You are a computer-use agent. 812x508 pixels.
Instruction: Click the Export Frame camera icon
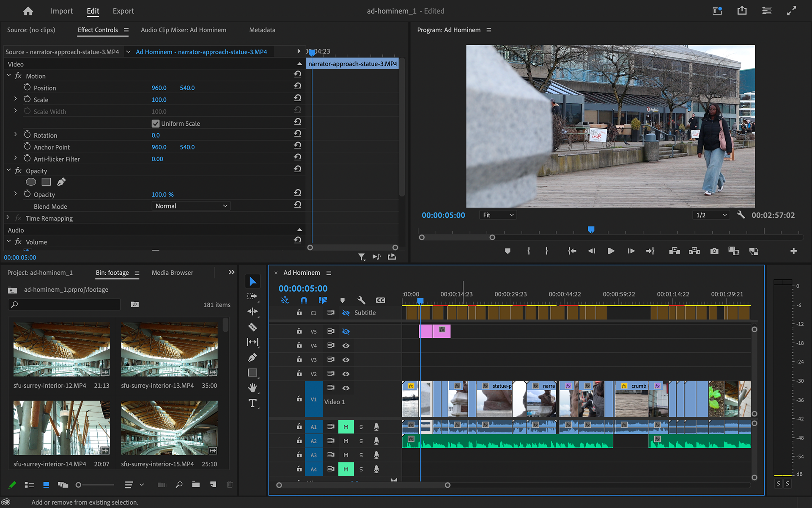point(714,251)
